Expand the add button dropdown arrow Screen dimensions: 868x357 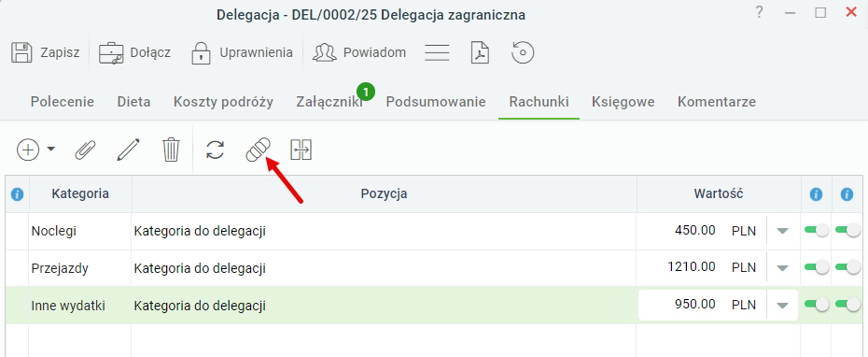coord(51,150)
